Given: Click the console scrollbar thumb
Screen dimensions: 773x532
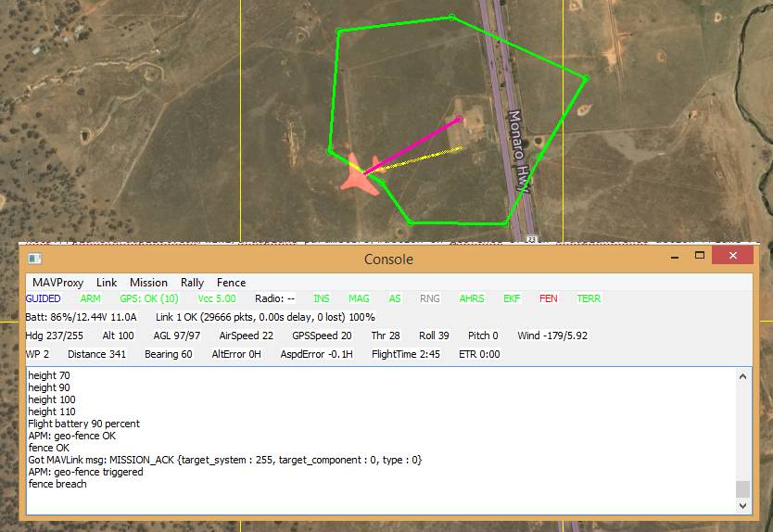Looking at the screenshot, I should pos(741,489).
